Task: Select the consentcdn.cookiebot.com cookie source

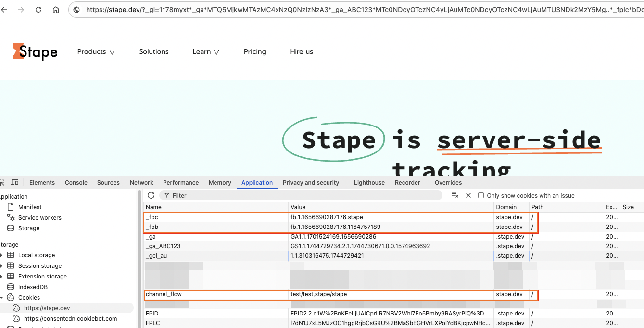Action: click(70, 318)
